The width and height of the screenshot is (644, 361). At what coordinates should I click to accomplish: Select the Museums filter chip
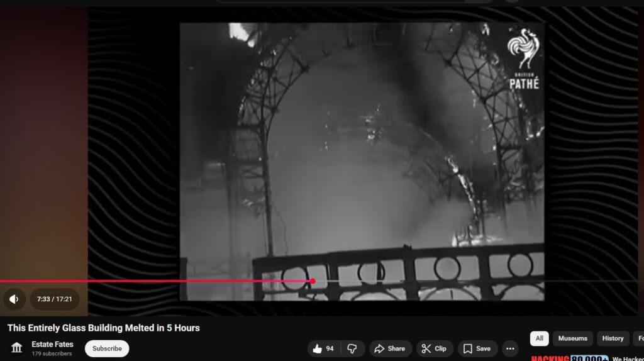(572, 338)
